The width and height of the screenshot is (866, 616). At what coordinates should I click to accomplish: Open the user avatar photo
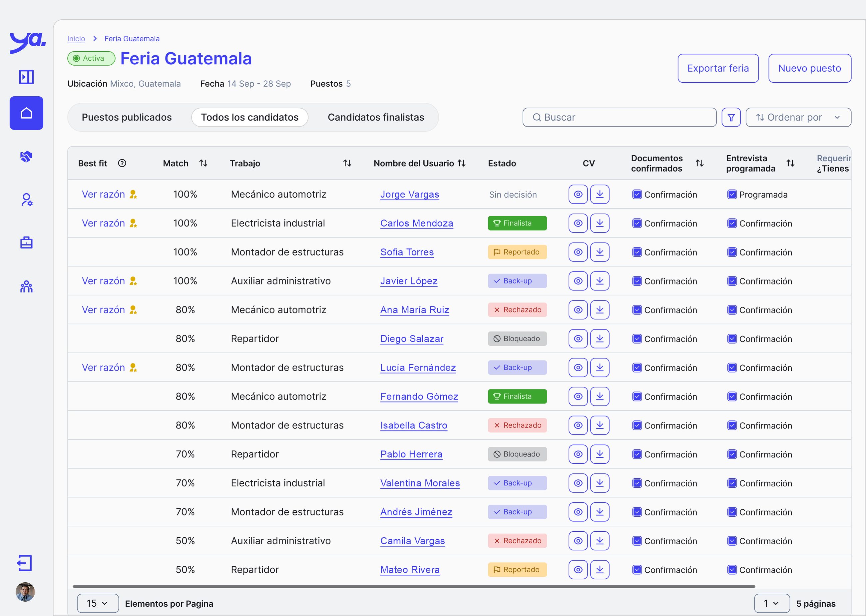point(25,592)
